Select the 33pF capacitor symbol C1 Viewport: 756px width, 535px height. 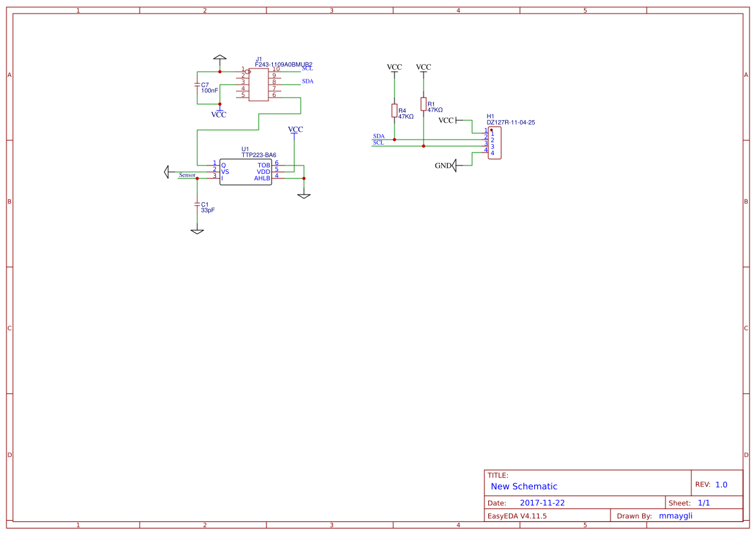tap(197, 204)
